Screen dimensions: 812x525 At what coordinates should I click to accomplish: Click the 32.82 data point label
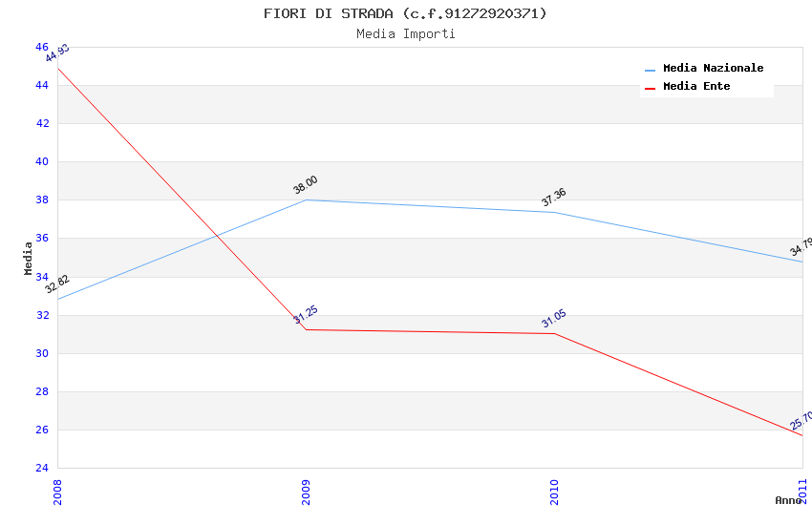(x=57, y=283)
